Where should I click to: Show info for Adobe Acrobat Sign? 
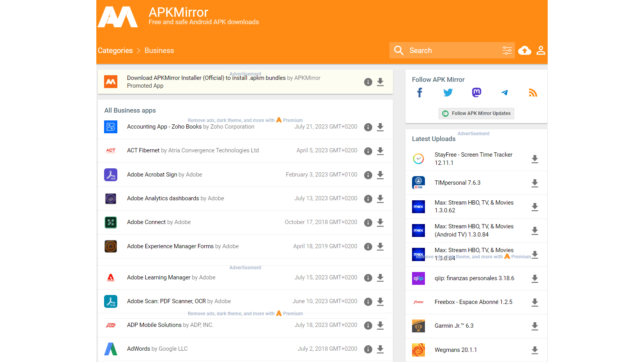tap(368, 175)
